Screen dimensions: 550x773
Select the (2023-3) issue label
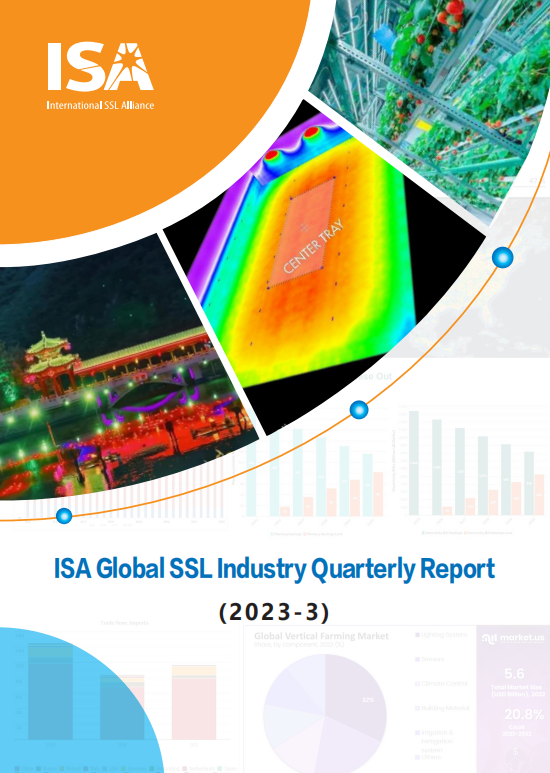point(274,612)
